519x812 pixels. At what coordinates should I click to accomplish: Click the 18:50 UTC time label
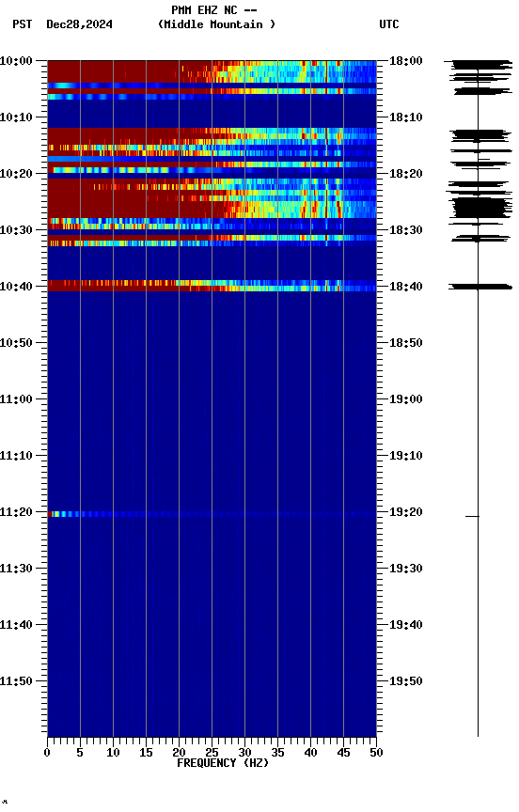coord(406,343)
